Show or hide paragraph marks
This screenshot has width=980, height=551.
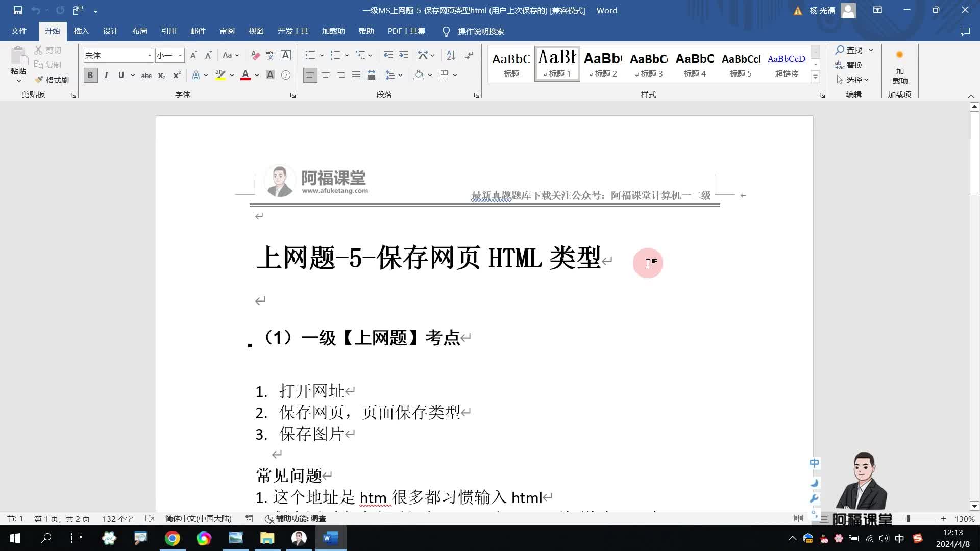click(x=469, y=55)
